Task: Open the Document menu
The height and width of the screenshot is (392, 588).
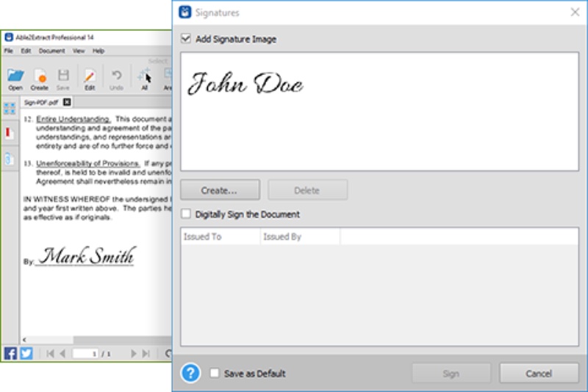Action: [51, 51]
